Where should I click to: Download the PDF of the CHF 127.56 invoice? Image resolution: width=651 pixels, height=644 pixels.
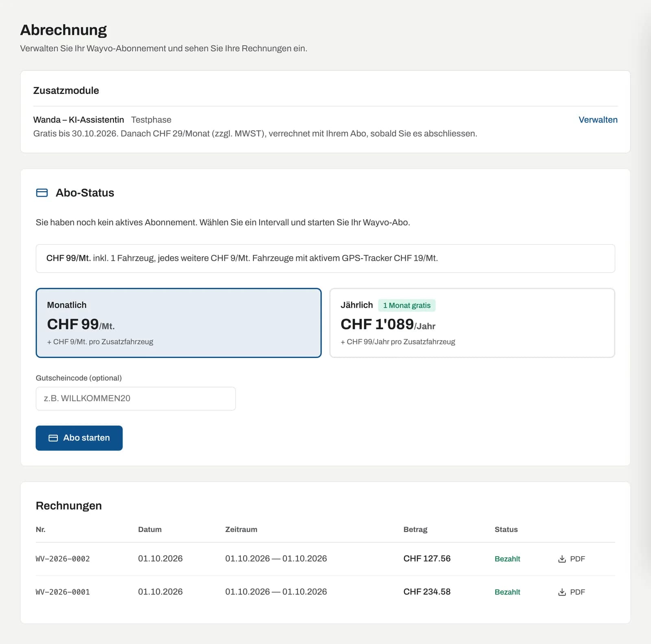click(571, 559)
